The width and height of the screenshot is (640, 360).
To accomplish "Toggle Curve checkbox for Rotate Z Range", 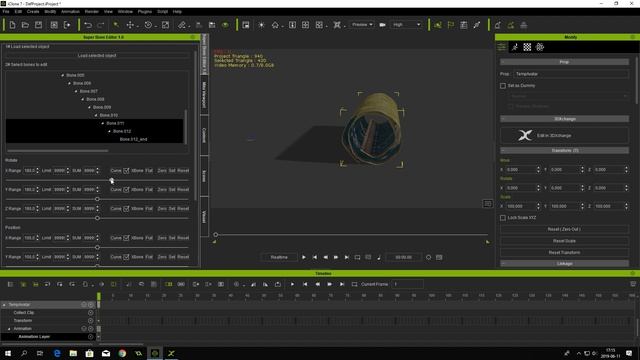I will (126, 209).
